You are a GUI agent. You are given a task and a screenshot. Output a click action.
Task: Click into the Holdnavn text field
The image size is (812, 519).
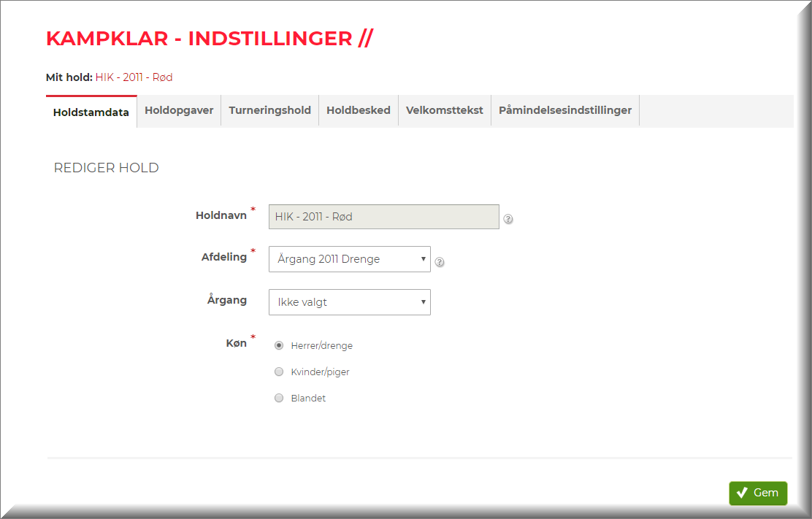click(x=383, y=217)
